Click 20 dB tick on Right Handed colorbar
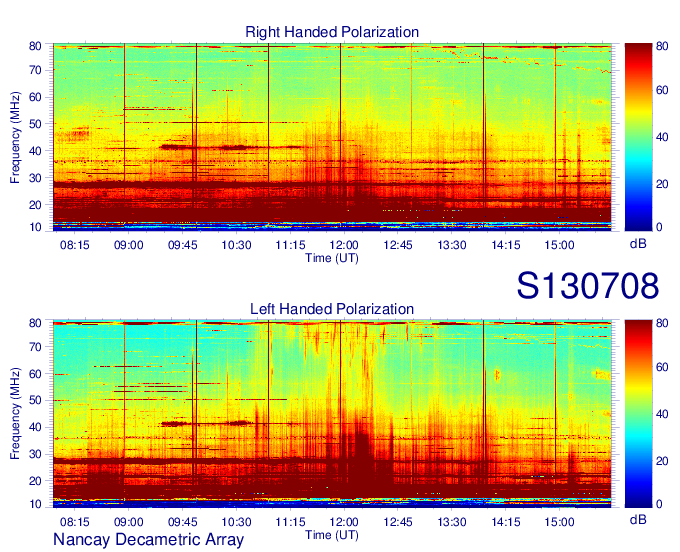680x552 pixels. click(x=662, y=184)
